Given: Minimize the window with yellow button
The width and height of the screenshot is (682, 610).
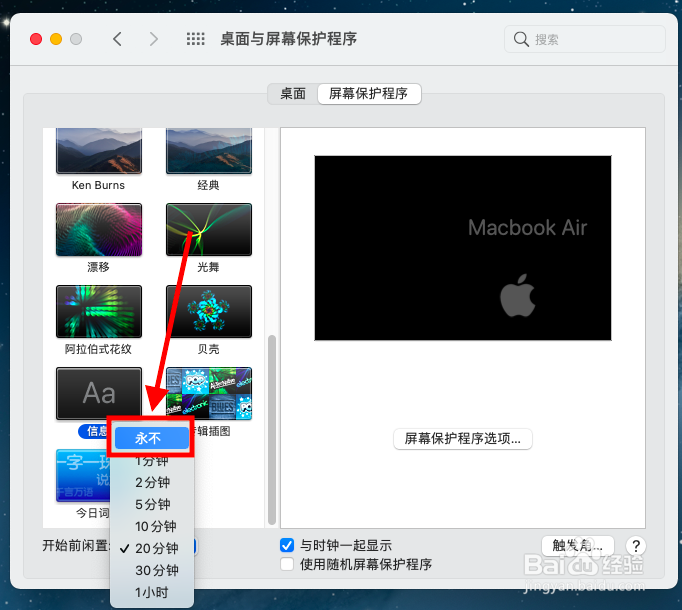Looking at the screenshot, I should click(x=56, y=39).
